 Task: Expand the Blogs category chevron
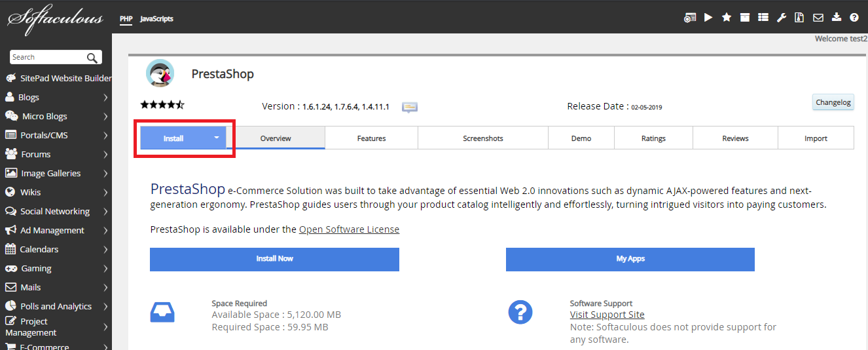105,97
